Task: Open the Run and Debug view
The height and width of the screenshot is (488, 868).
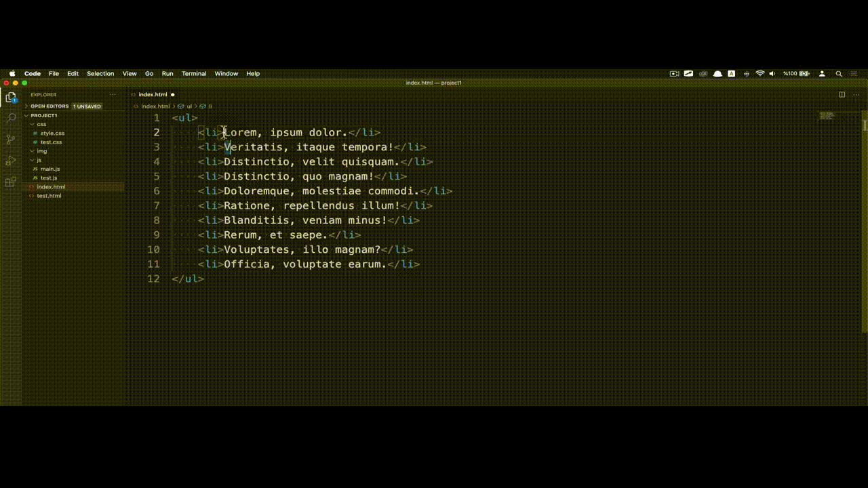Action: point(11,161)
